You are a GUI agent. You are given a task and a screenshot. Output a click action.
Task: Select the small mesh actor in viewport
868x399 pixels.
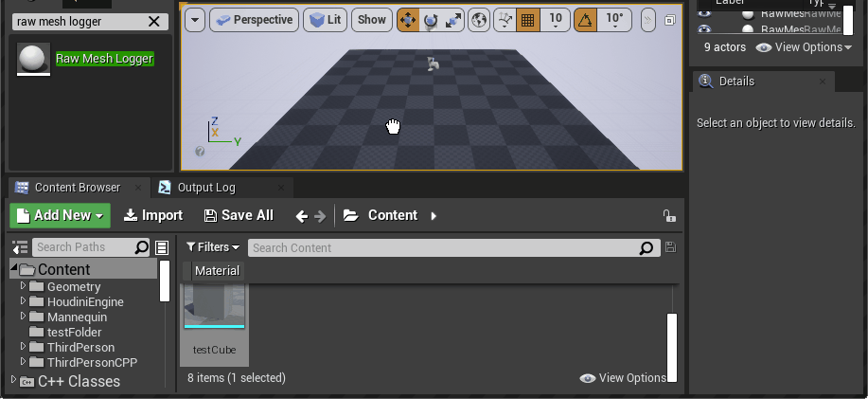[x=434, y=63]
